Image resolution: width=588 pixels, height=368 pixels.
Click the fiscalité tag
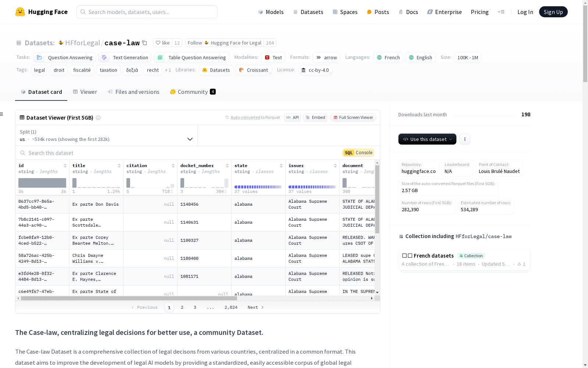tap(82, 70)
